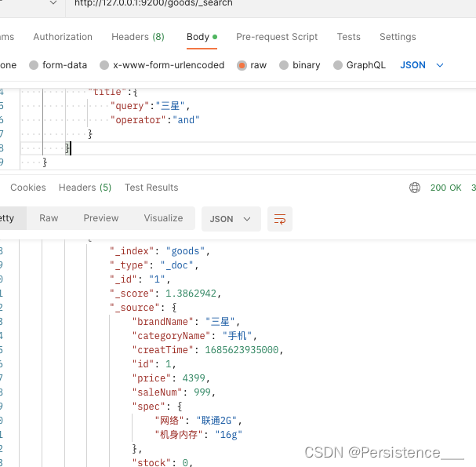476x467 pixels.
Task: Click the "_source" line in response
Action: [143, 308]
